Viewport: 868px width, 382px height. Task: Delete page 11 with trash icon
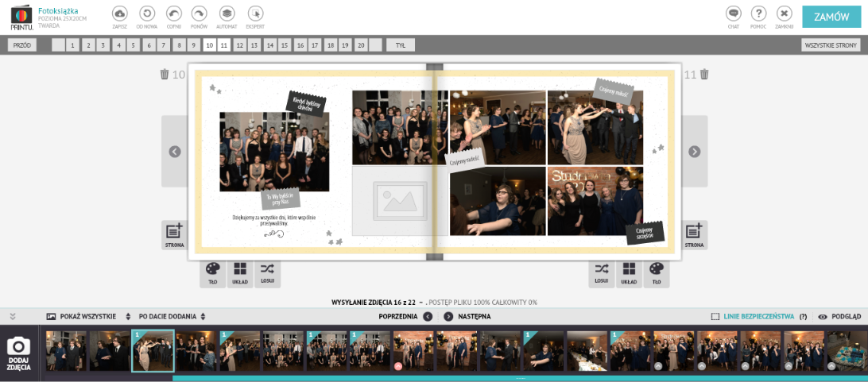[x=704, y=74]
